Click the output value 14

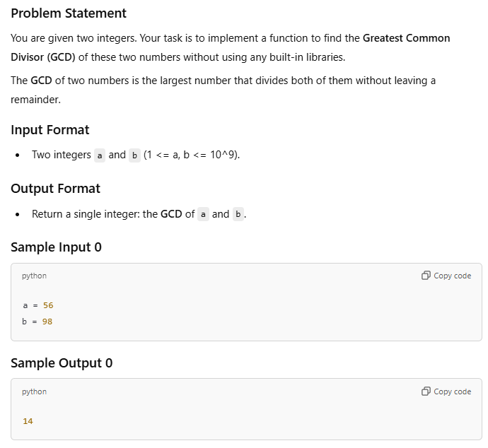tap(28, 421)
